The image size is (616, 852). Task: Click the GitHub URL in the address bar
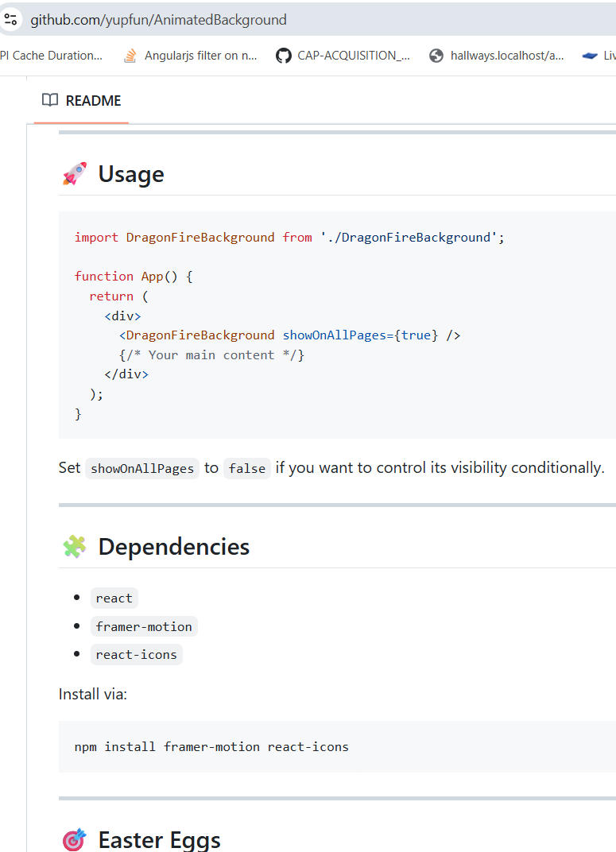158,20
